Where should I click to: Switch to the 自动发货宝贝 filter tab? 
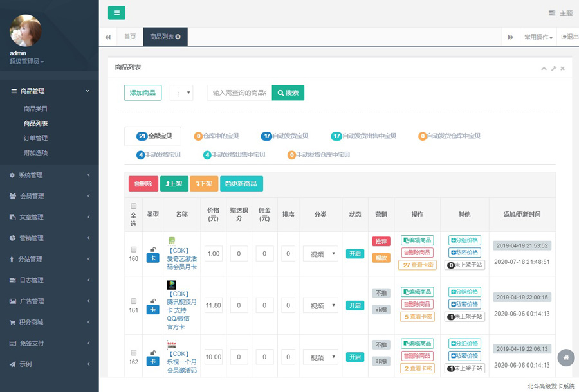[x=284, y=136]
